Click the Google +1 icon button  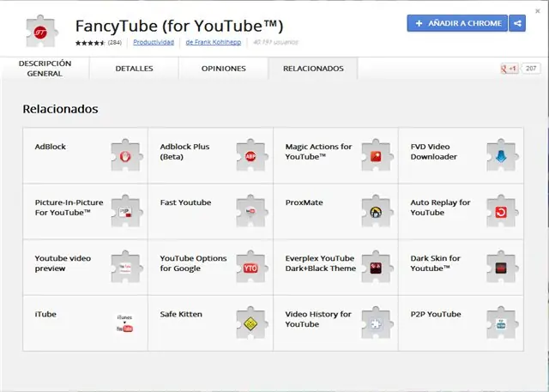coord(509,69)
